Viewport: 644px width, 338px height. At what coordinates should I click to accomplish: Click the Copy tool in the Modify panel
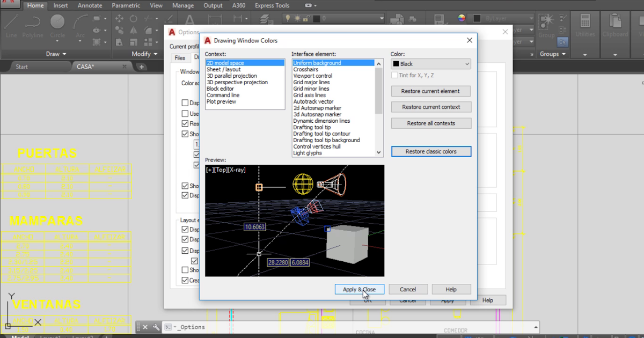[x=119, y=30]
